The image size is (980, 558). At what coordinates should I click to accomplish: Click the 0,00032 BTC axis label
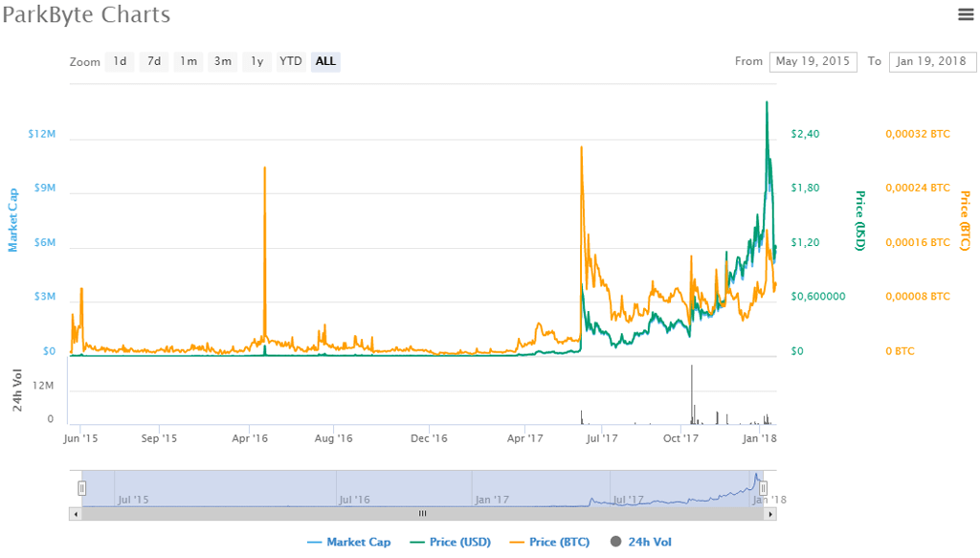point(918,134)
